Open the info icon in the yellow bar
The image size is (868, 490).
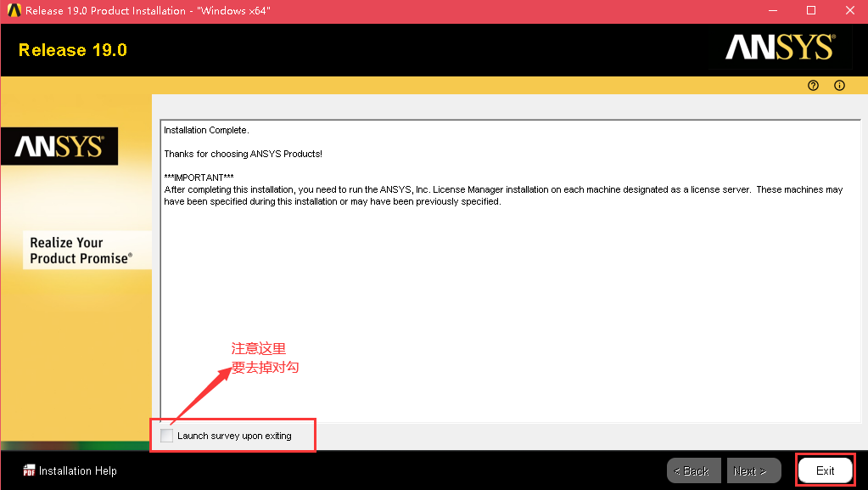click(839, 86)
